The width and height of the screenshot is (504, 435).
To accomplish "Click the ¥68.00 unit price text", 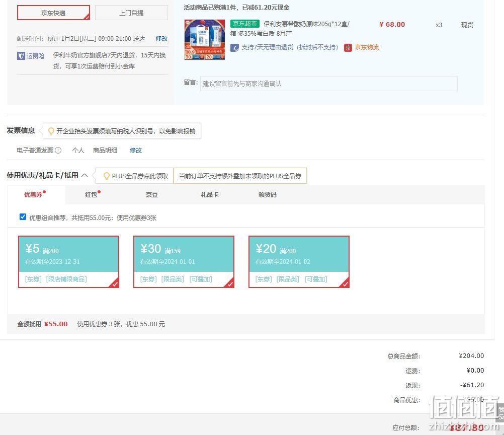I will [392, 25].
